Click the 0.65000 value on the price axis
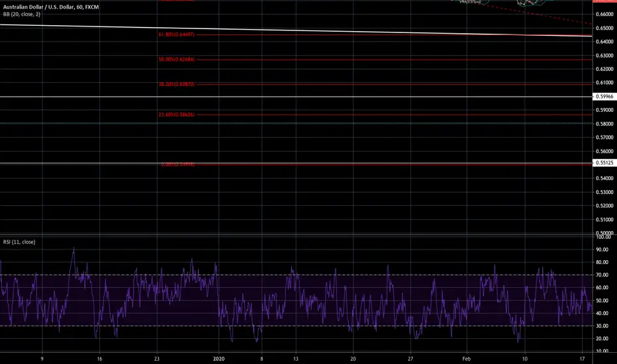This screenshot has height=364, width=617. click(605, 28)
